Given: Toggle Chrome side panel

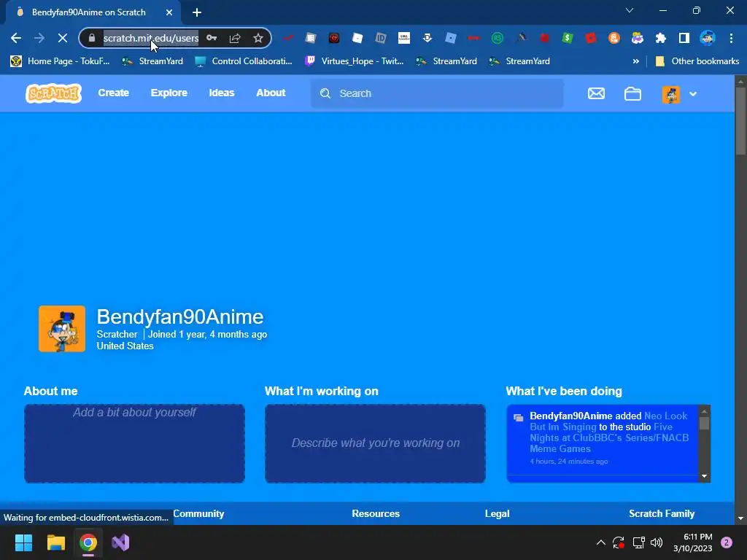Looking at the screenshot, I should pos(684,38).
